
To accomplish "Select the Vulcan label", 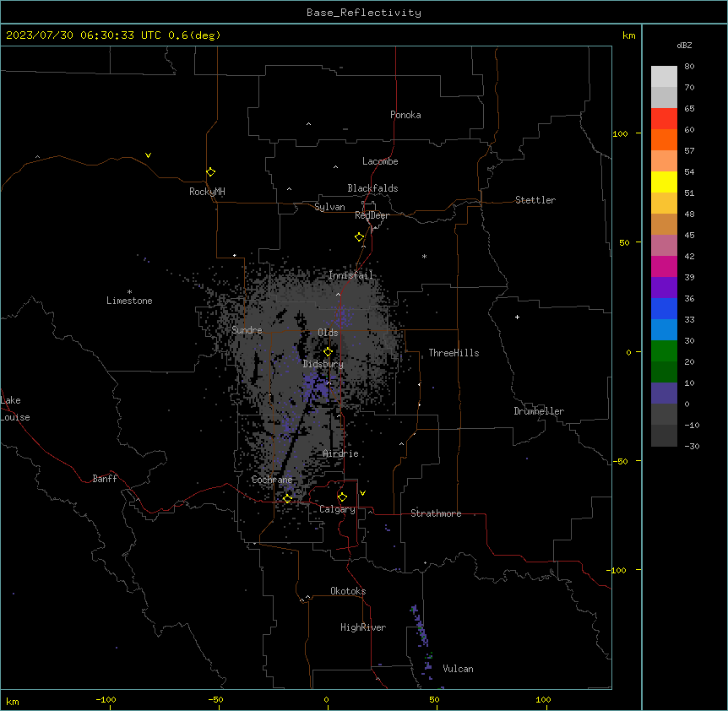I will point(459,669).
